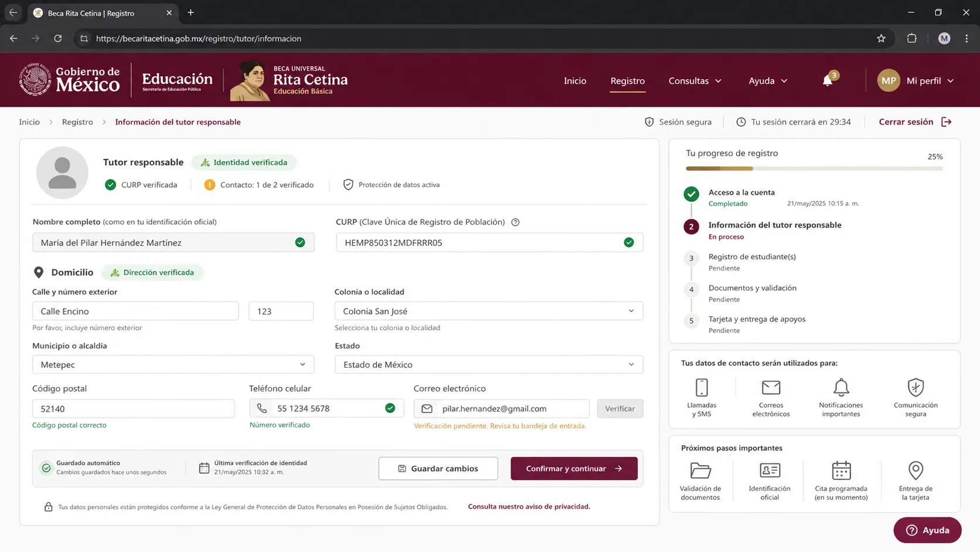Close the Beca Rita Cetina browser tab

coord(169,13)
